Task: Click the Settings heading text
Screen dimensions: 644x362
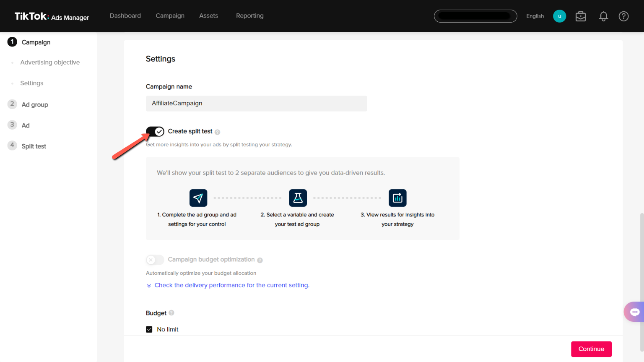Action: pyautogui.click(x=161, y=59)
